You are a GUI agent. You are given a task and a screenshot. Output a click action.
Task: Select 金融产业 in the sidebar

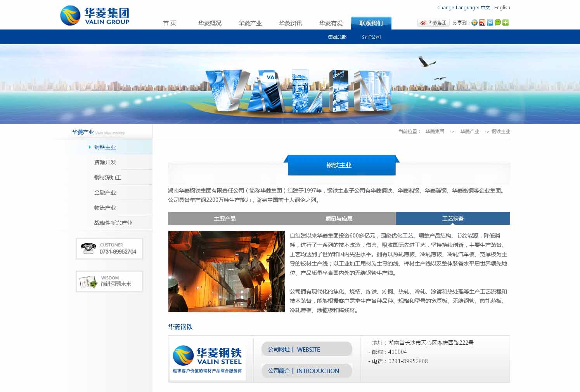click(x=105, y=193)
